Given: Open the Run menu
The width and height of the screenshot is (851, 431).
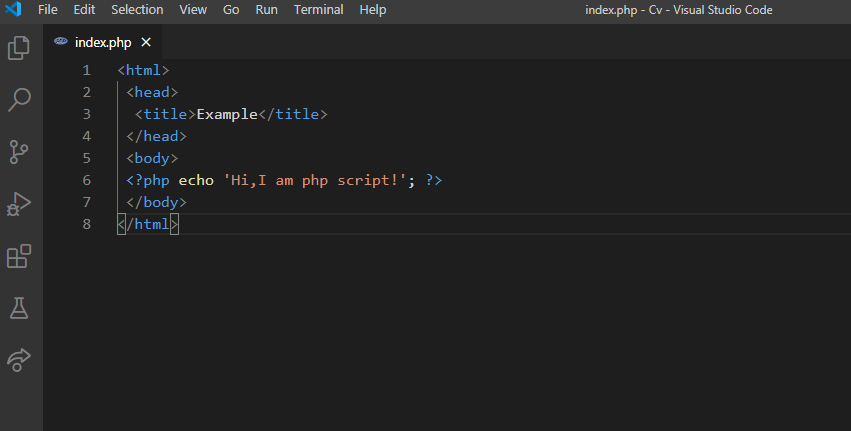Looking at the screenshot, I should point(266,10).
